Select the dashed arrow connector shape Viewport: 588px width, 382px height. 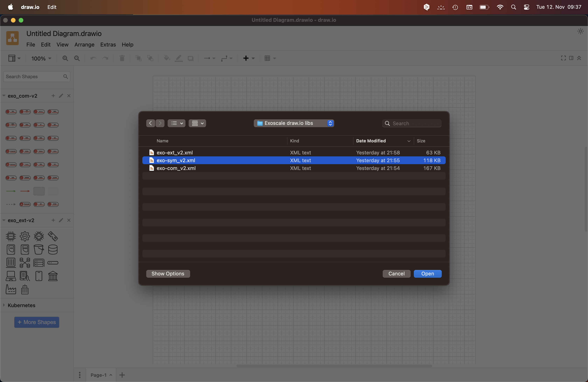11,204
